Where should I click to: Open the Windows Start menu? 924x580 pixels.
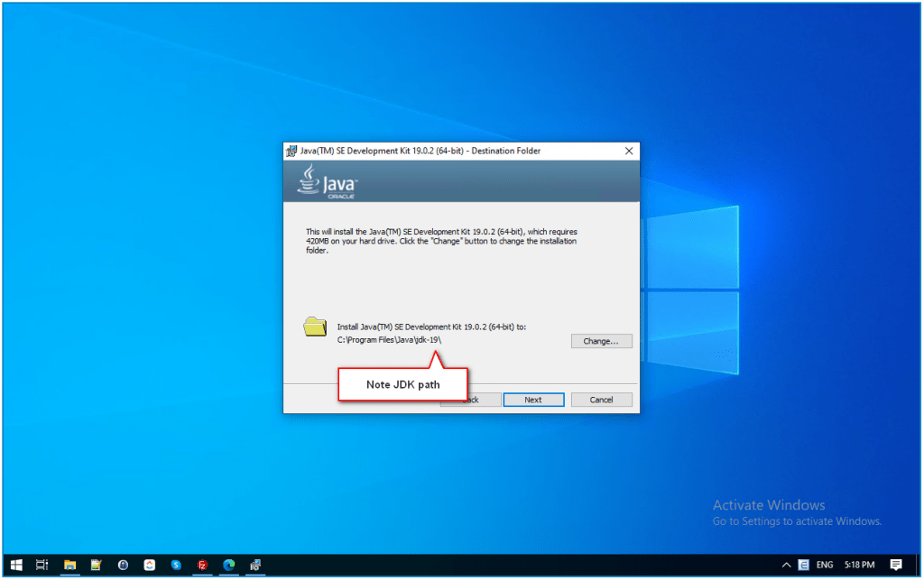point(15,565)
